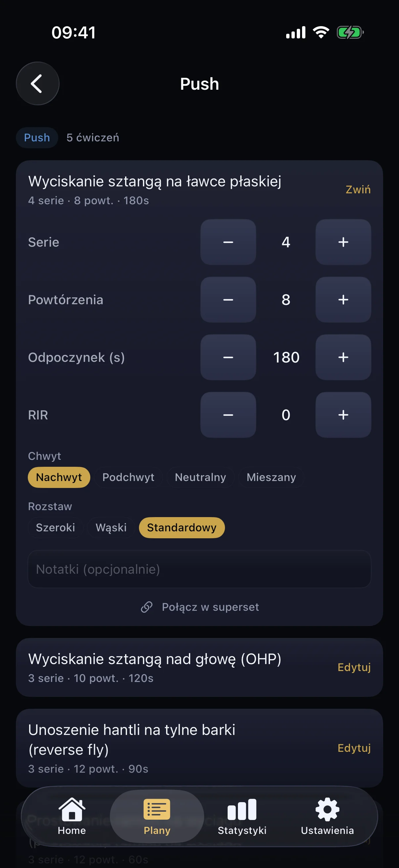Click the Notatki notes field

[x=199, y=569]
